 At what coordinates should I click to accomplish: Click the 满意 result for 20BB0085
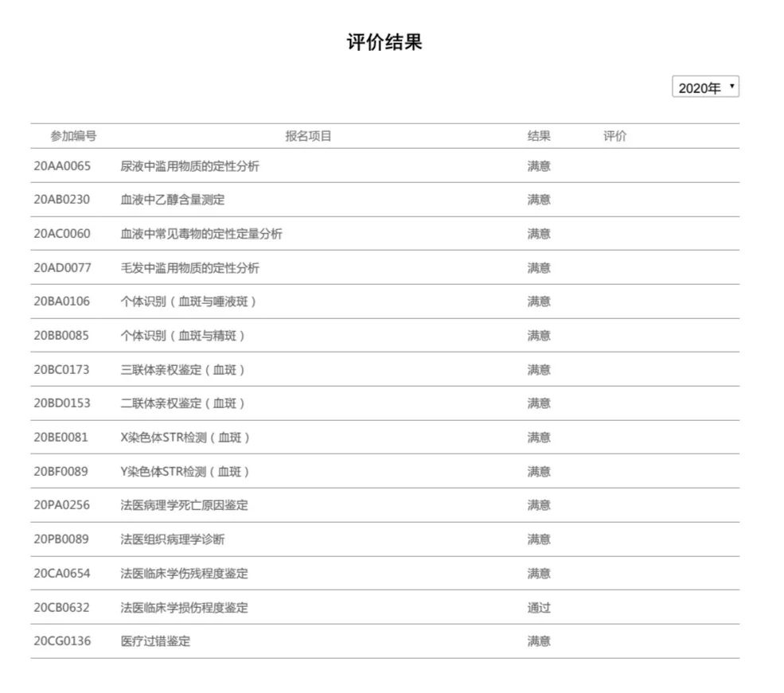point(539,335)
